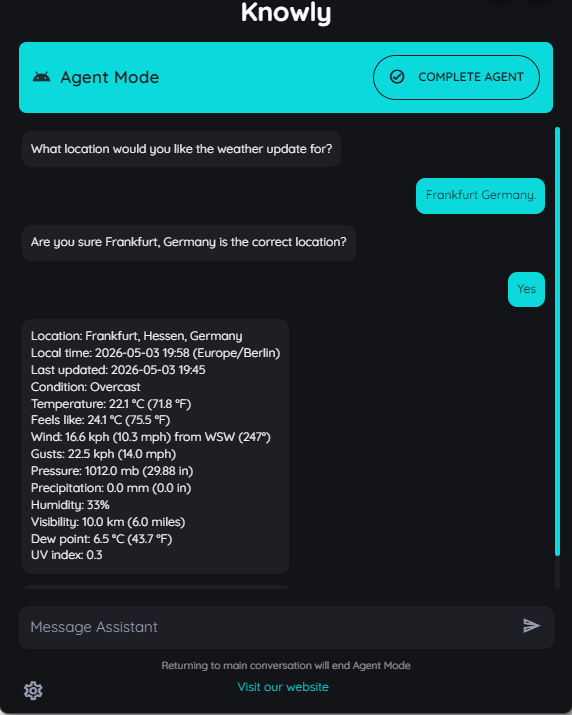Click the UV index: 0.3 line
Image resolution: width=572 pixels, height=715 pixels.
point(66,555)
